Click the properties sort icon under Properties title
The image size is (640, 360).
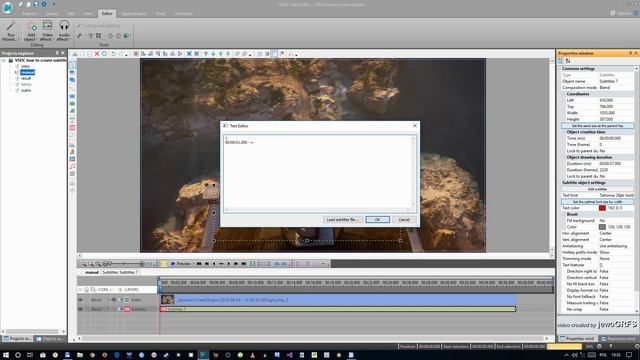[x=568, y=61]
